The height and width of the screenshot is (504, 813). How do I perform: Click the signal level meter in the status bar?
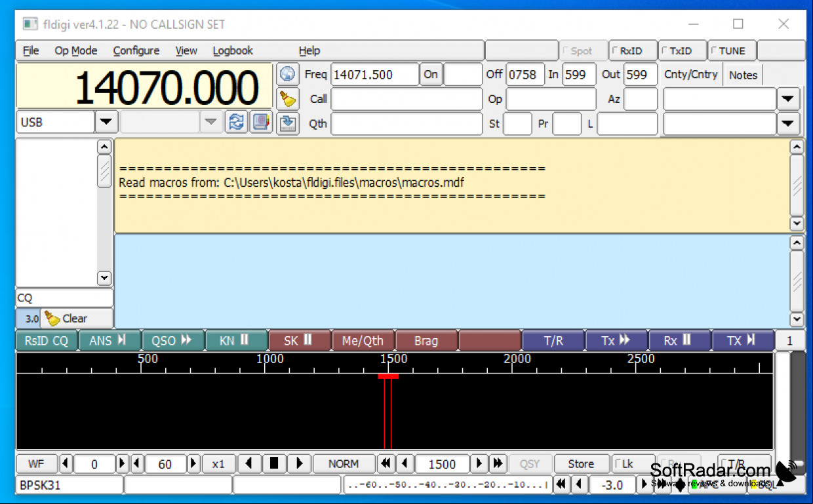tap(448, 485)
